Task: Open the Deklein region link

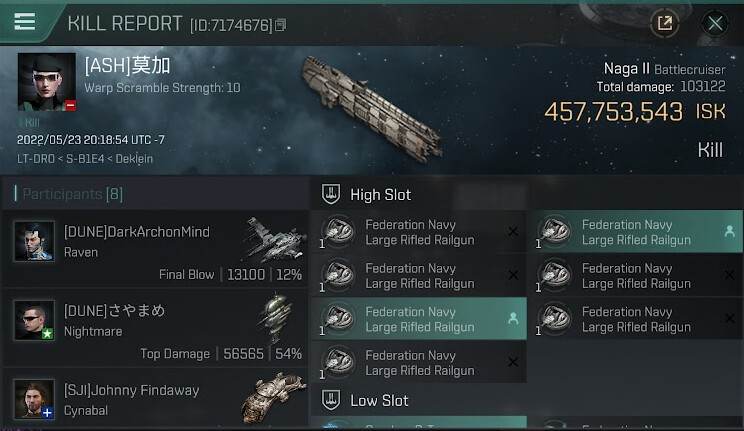Action: (x=132, y=159)
